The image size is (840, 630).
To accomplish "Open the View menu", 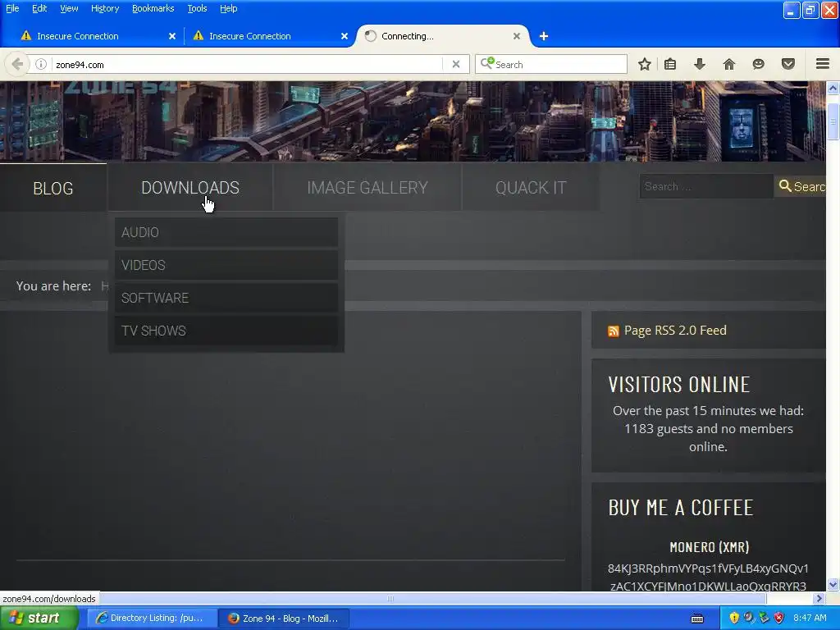I will [69, 8].
